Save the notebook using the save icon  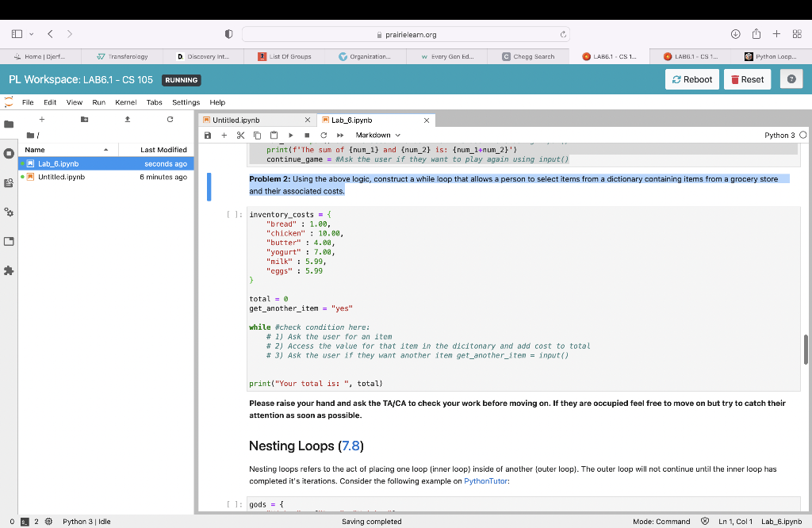click(x=208, y=136)
